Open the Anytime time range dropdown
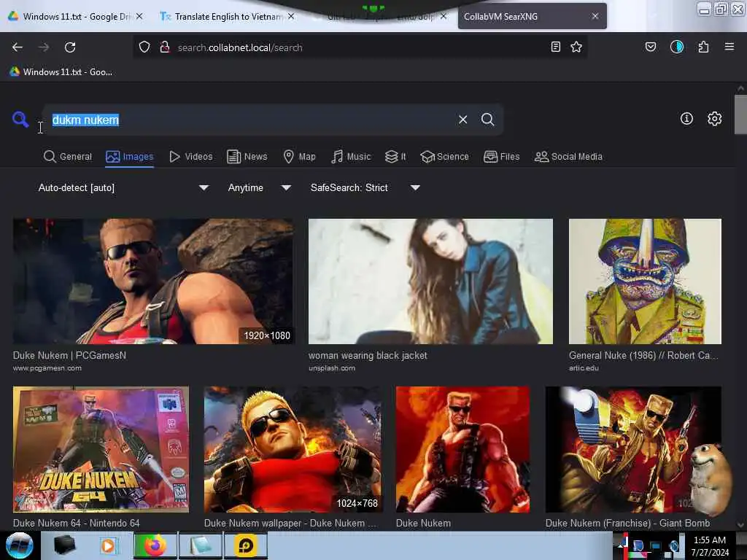Screen dimensions: 747x560 pyautogui.click(x=259, y=187)
